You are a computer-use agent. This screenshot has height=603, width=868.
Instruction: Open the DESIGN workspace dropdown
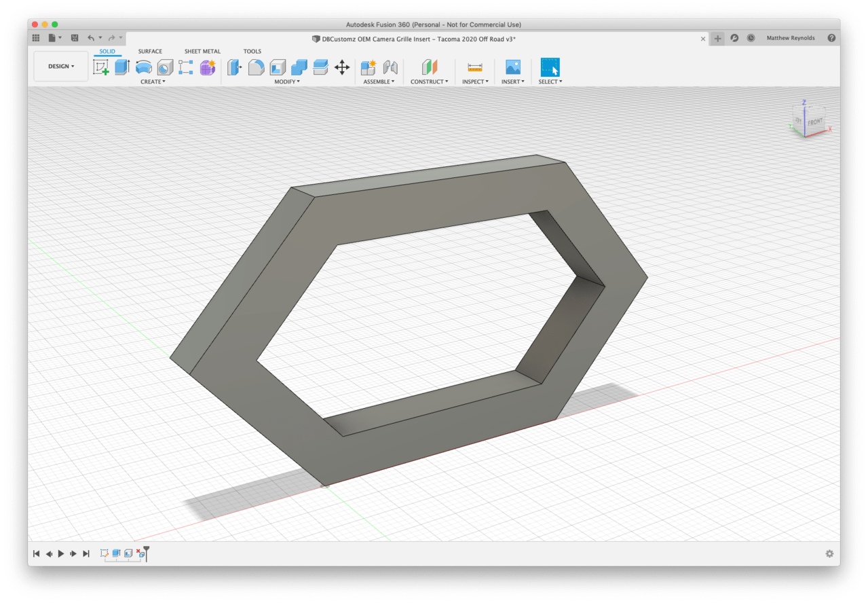point(61,67)
